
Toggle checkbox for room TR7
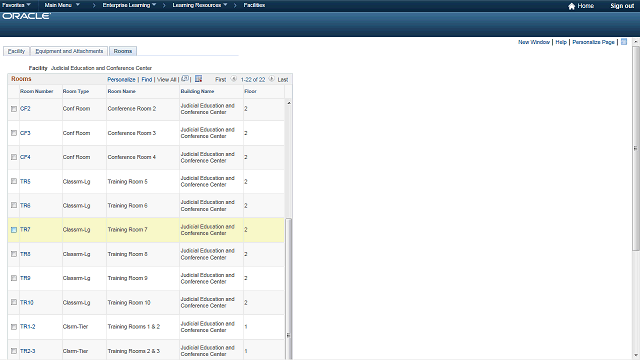[14, 230]
